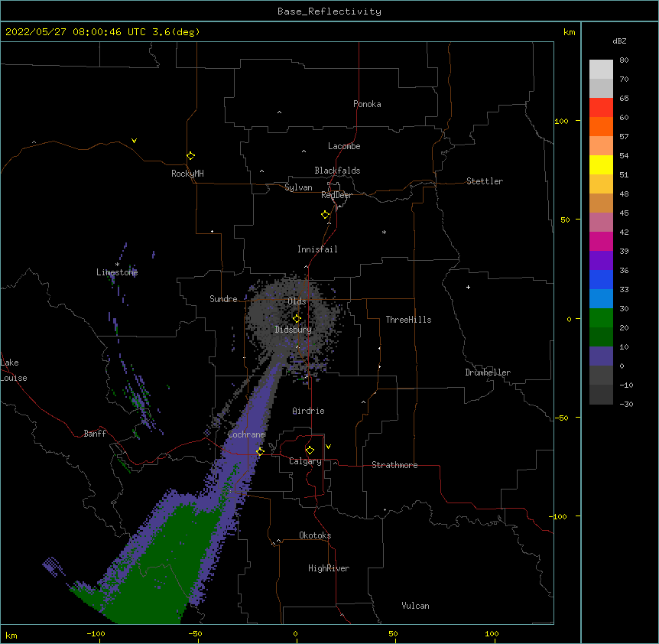Click the Banff label

(x=95, y=434)
